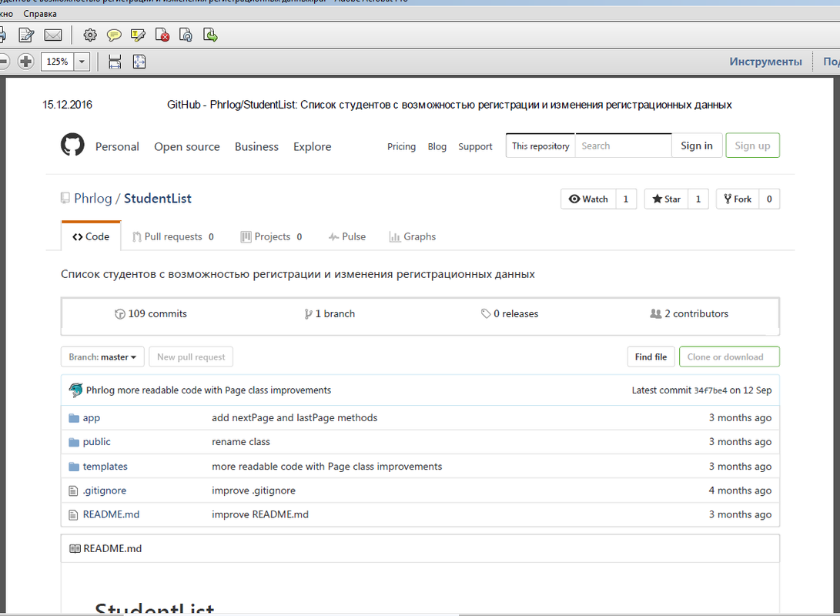The height and width of the screenshot is (616, 840).
Task: Click commit message 'improve .gitignore'
Action: coord(253,490)
